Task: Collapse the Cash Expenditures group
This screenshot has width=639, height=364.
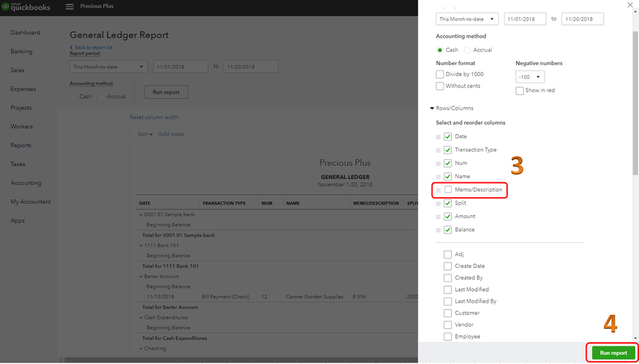Action: point(141,317)
